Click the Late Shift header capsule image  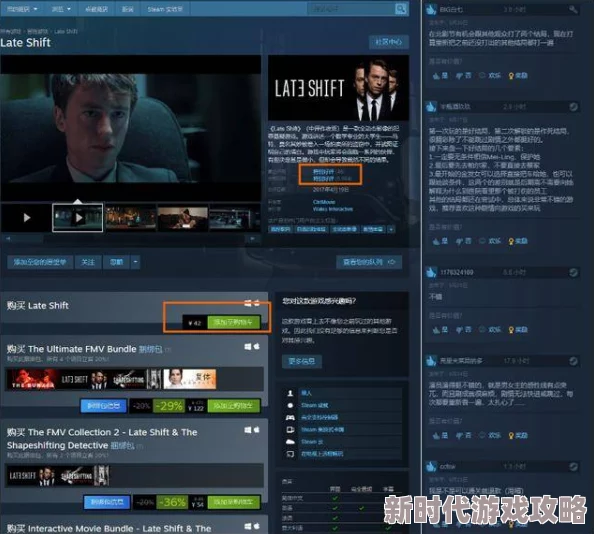coord(338,87)
